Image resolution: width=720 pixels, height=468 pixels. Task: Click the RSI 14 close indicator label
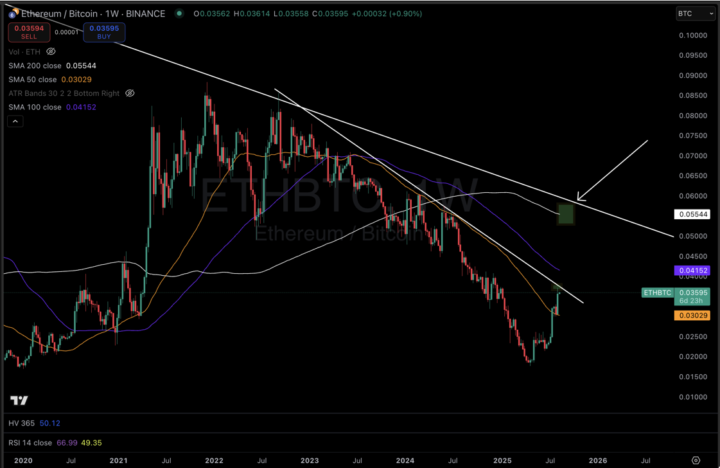(x=30, y=443)
